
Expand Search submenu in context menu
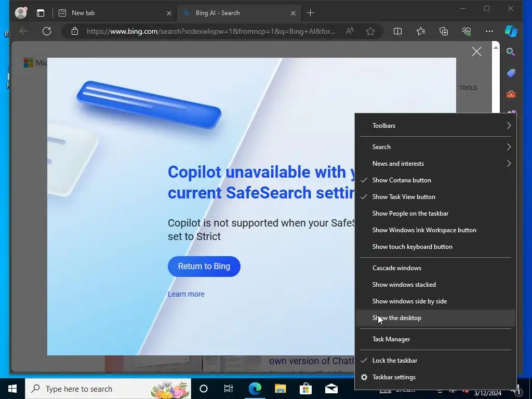(435, 147)
